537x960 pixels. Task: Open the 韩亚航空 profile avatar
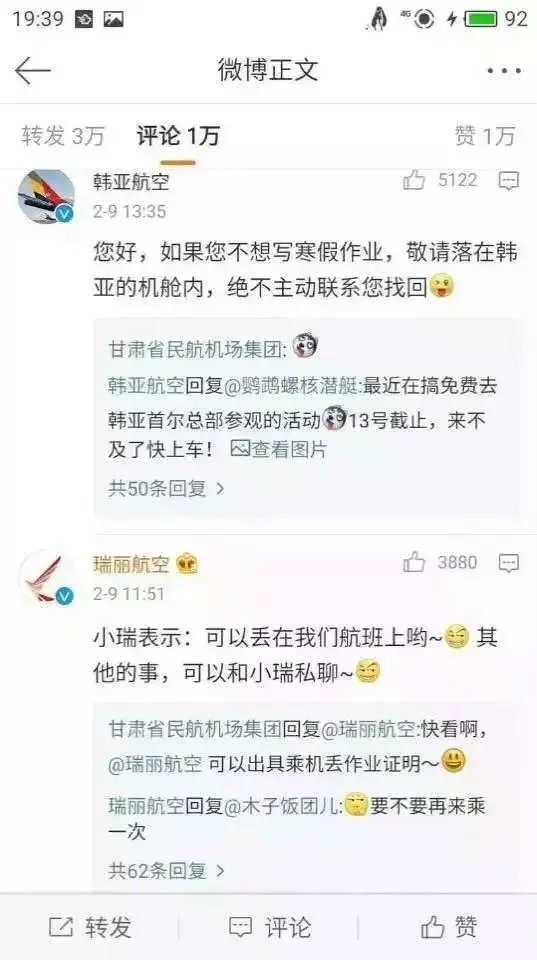click(x=46, y=197)
